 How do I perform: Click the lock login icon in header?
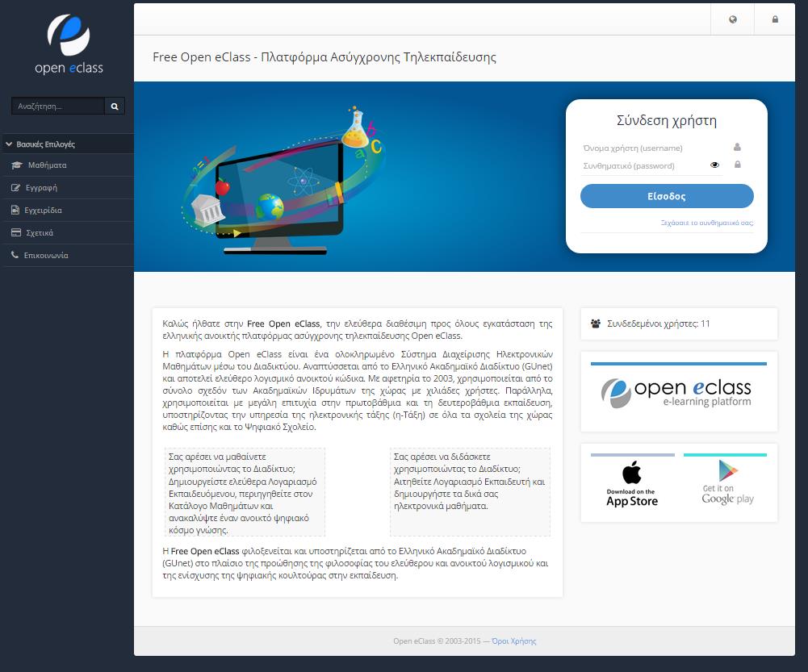point(775,19)
